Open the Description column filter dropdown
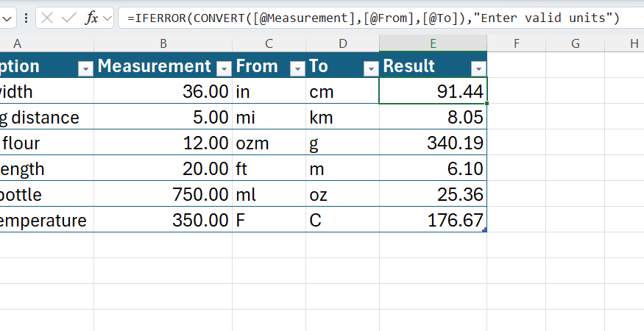This screenshot has height=331, width=644. [85, 69]
